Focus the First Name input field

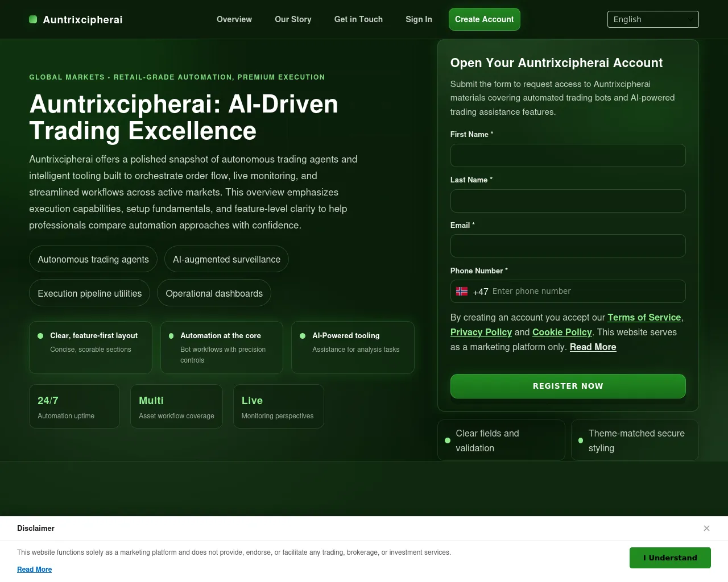[568, 155]
